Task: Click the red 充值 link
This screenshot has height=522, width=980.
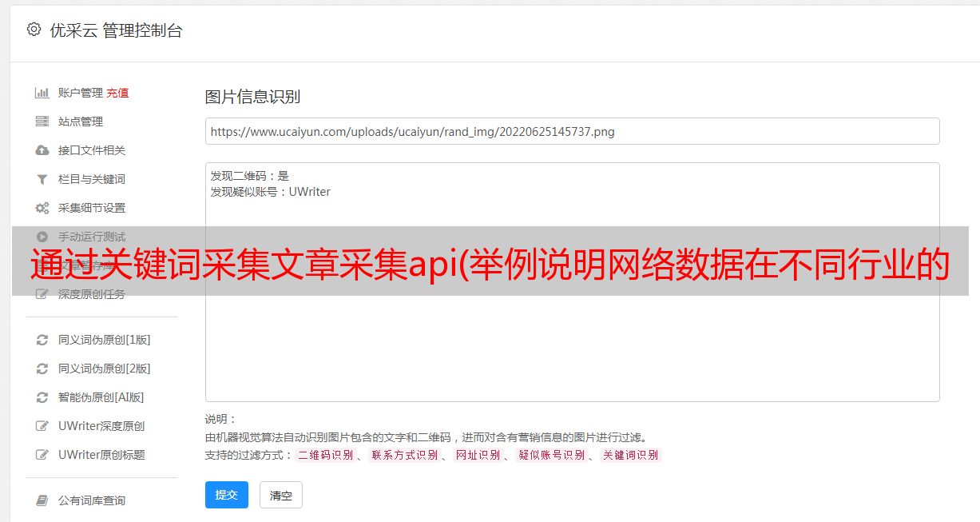Action: (117, 93)
